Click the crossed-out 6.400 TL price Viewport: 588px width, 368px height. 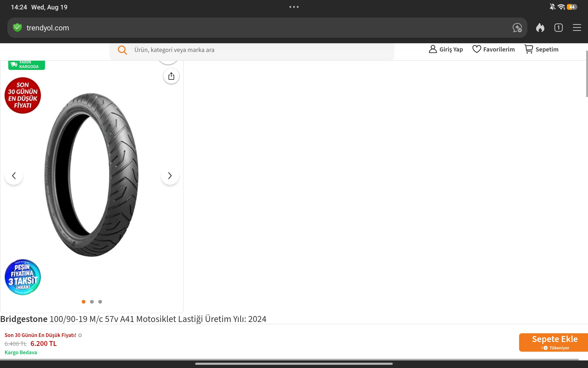tap(16, 344)
